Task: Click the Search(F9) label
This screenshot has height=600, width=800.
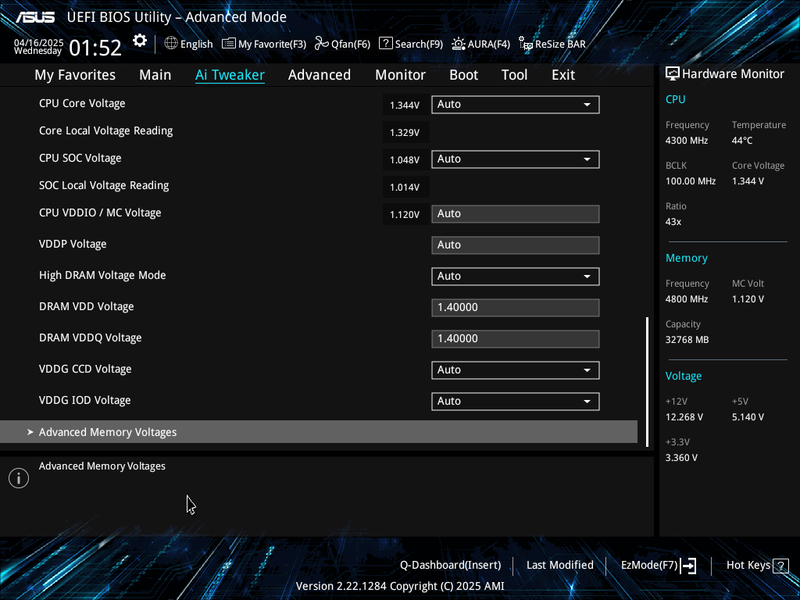Action: click(x=419, y=44)
